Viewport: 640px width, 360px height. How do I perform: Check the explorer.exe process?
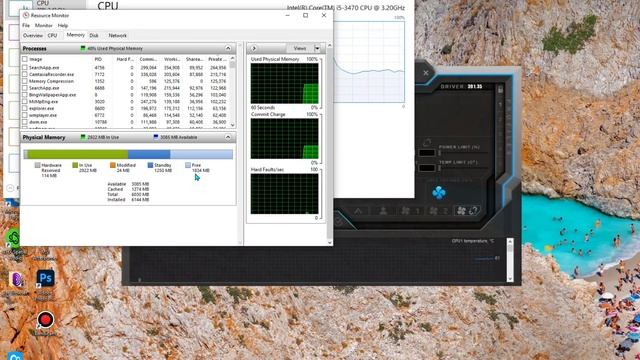(x=25, y=108)
